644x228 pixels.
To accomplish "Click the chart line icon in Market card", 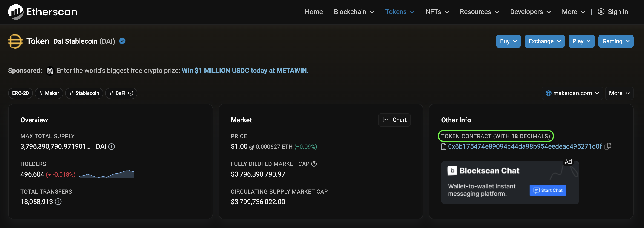I will tap(386, 120).
